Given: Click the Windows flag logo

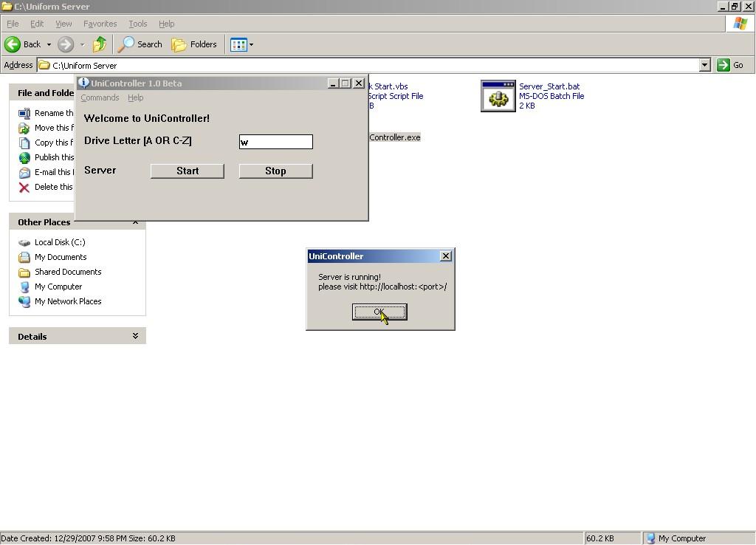Looking at the screenshot, I should [740, 24].
